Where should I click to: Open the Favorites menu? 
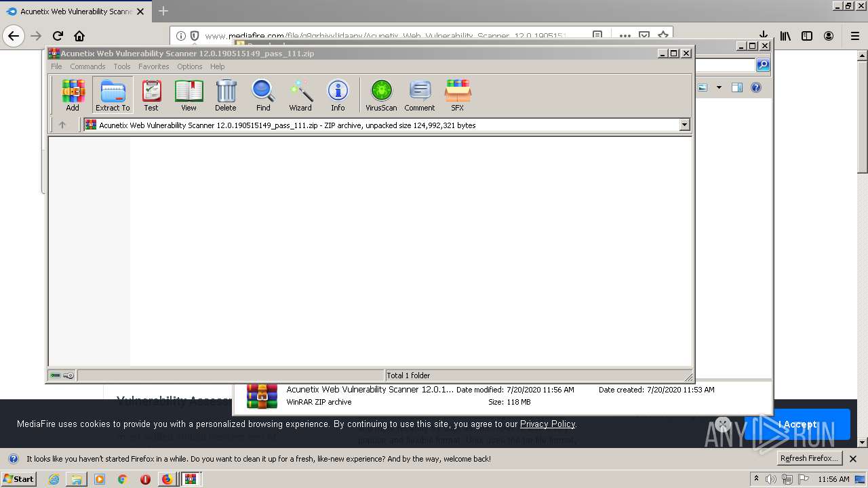pos(154,66)
